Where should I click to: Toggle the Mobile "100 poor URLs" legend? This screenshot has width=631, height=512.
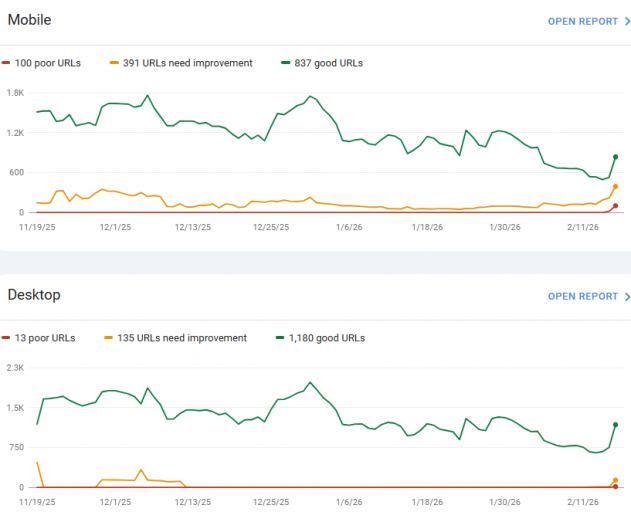pos(47,63)
